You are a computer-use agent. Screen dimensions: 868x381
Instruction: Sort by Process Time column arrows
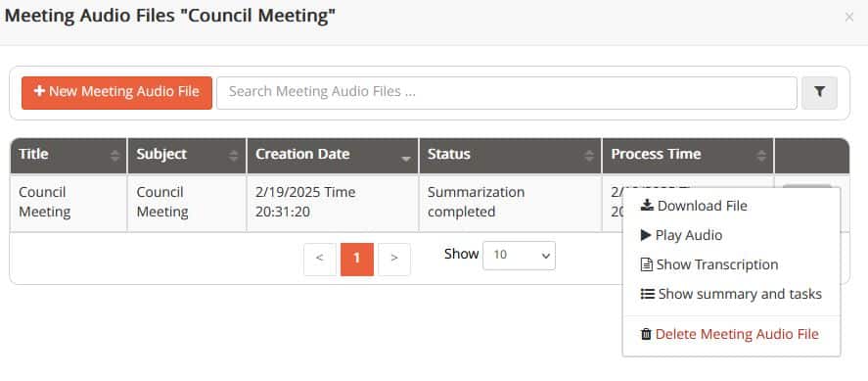(x=761, y=156)
